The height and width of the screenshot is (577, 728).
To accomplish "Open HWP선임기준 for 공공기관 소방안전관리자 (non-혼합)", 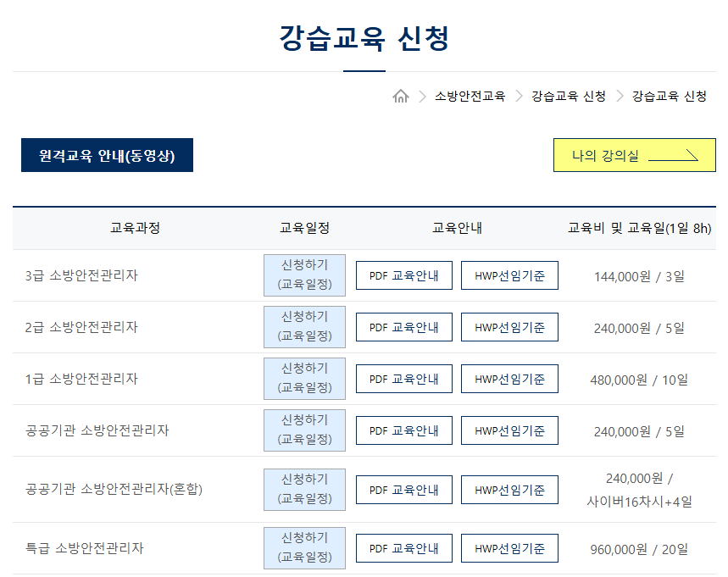I will 509,430.
